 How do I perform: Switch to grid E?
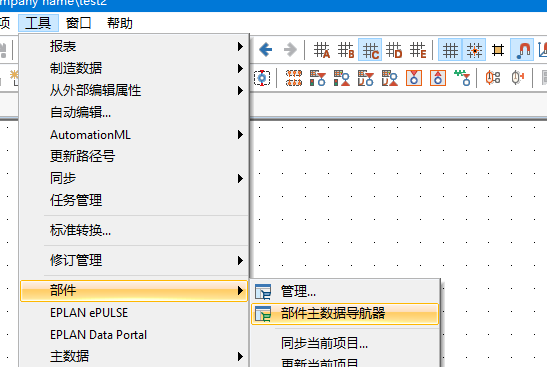[418, 50]
